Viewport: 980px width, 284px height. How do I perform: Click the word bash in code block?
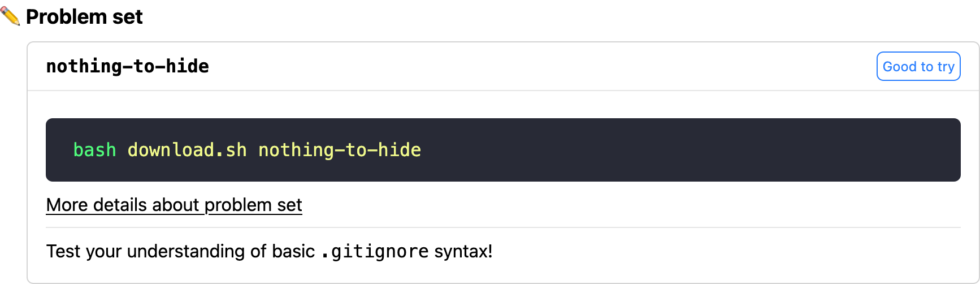(x=94, y=150)
